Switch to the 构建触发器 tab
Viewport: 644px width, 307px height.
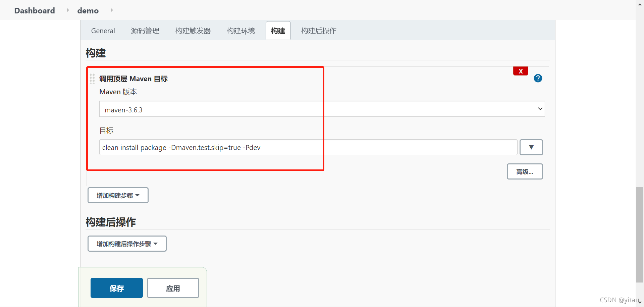pyautogui.click(x=193, y=31)
